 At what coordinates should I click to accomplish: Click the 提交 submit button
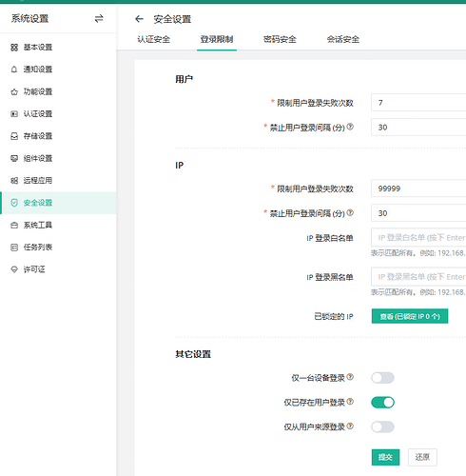point(385,457)
